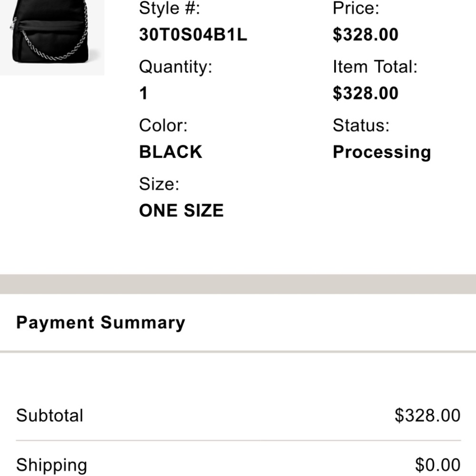Click the Subtotal label
476x476 pixels.
(x=50, y=416)
